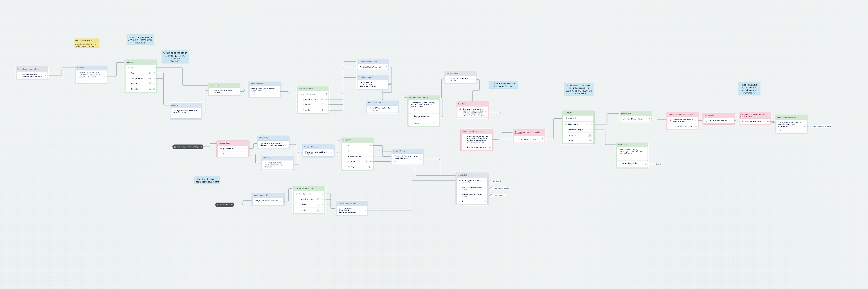Select the upper dark pill-shaped trigger node
This screenshot has width=868, height=289.
click(188, 147)
